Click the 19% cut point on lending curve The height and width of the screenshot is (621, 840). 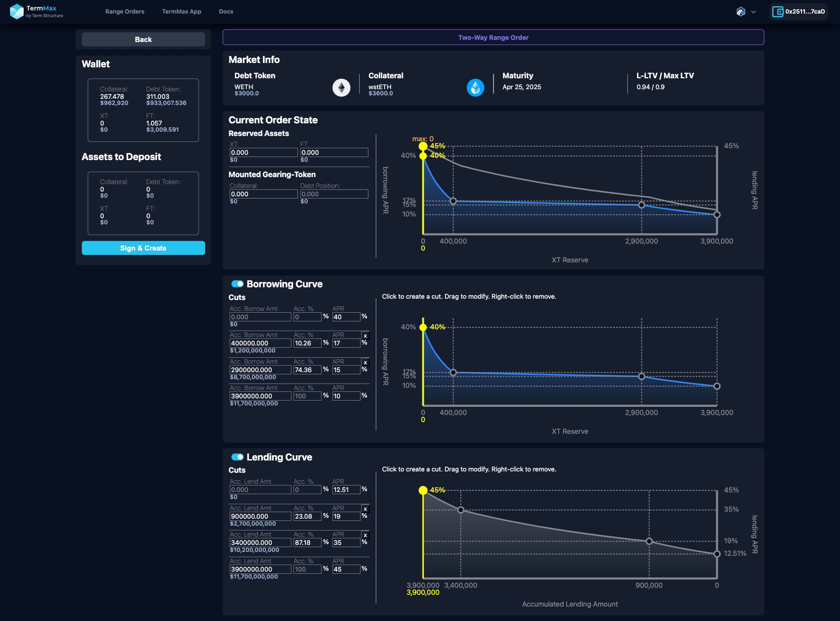(x=649, y=541)
